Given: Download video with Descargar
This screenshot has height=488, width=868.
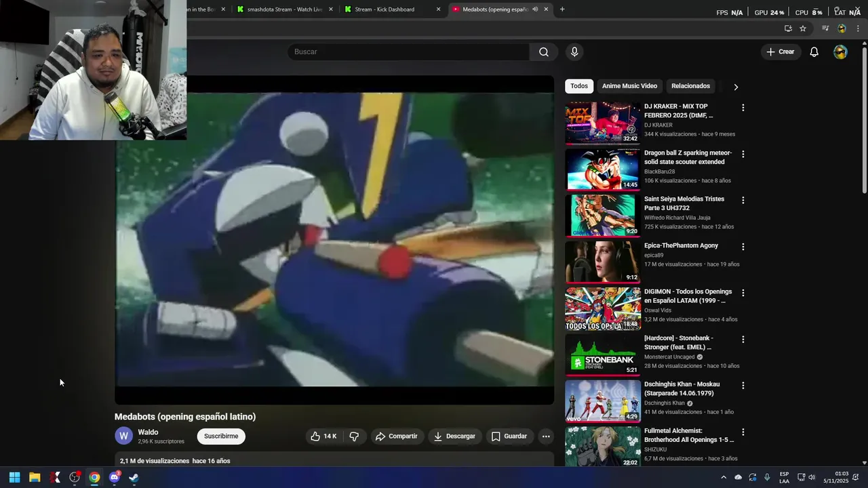Looking at the screenshot, I should 454,436.
